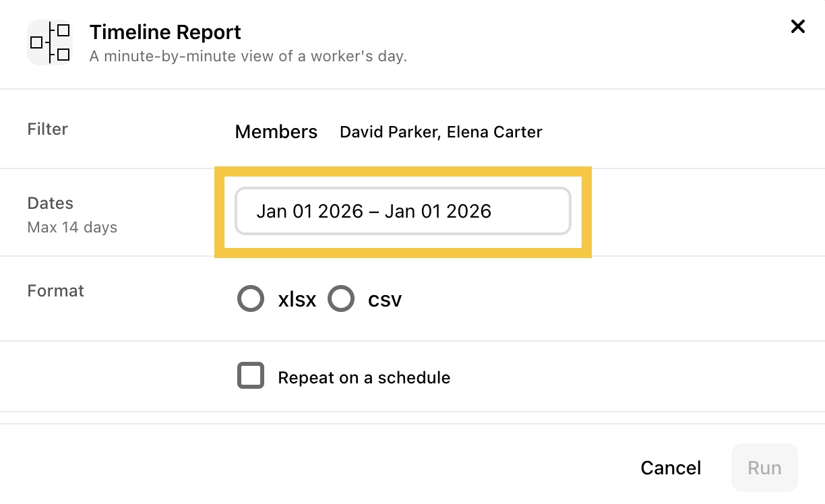Screen dimensions: 825x504
Task: Choose the csv format radio button
Action: pyautogui.click(x=341, y=298)
